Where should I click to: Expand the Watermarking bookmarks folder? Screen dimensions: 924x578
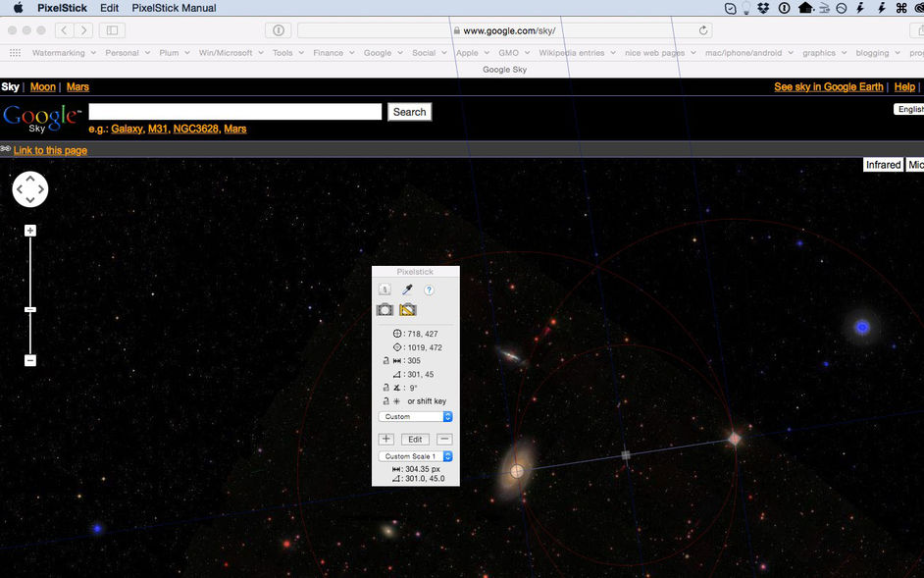pyautogui.click(x=64, y=52)
